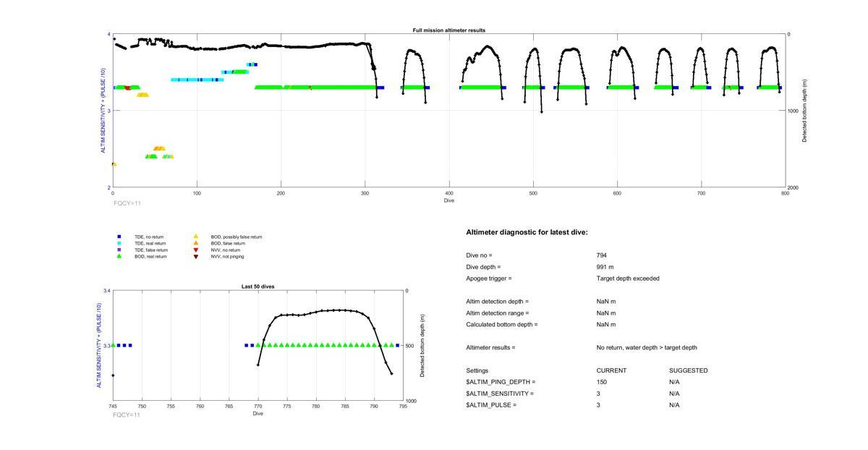
Task: Click the 'Altimeter results =' label
Action: tap(490, 348)
